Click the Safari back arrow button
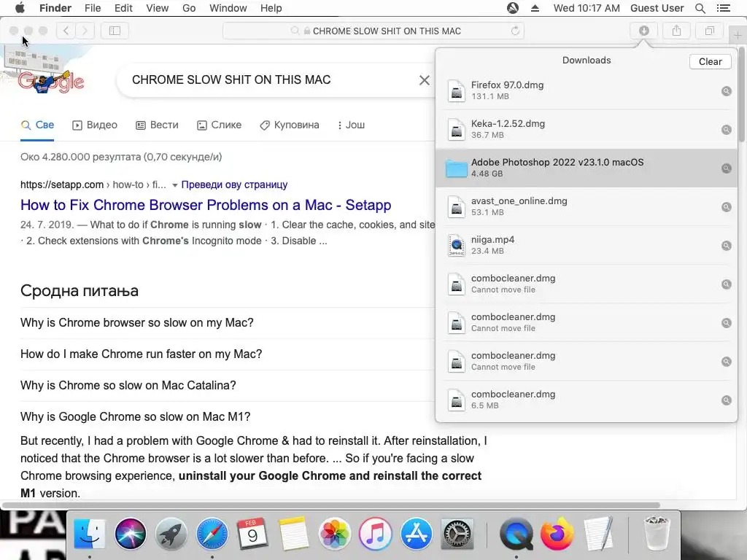The image size is (747, 560). pyautogui.click(x=66, y=31)
